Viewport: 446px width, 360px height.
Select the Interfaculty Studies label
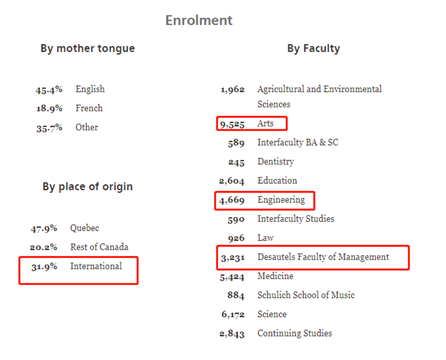pos(296,219)
